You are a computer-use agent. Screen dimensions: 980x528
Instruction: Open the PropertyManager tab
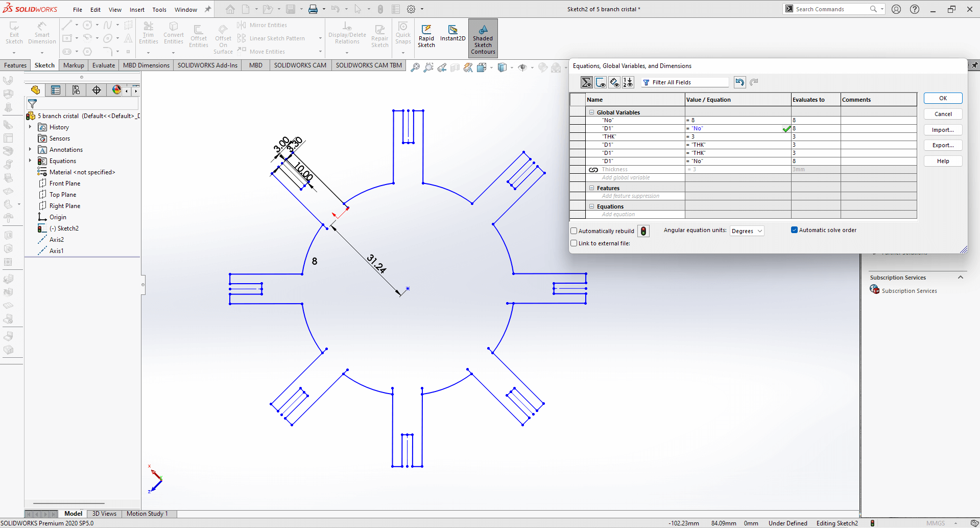click(x=56, y=90)
